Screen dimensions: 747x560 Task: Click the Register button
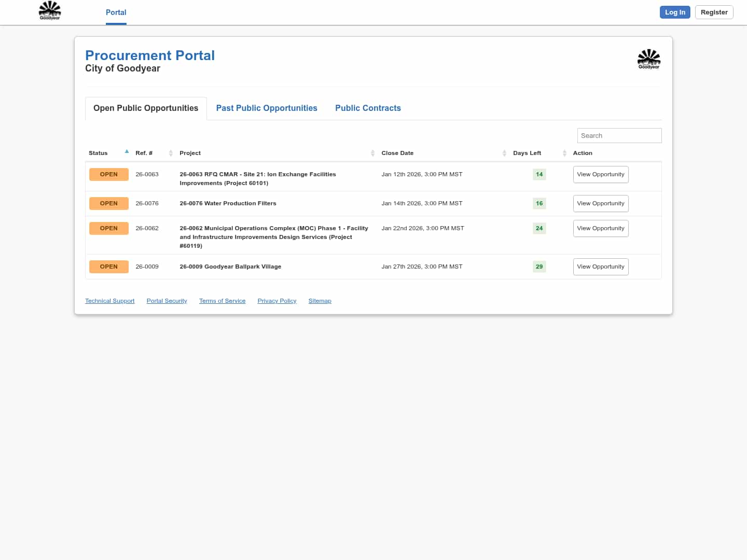[714, 12]
